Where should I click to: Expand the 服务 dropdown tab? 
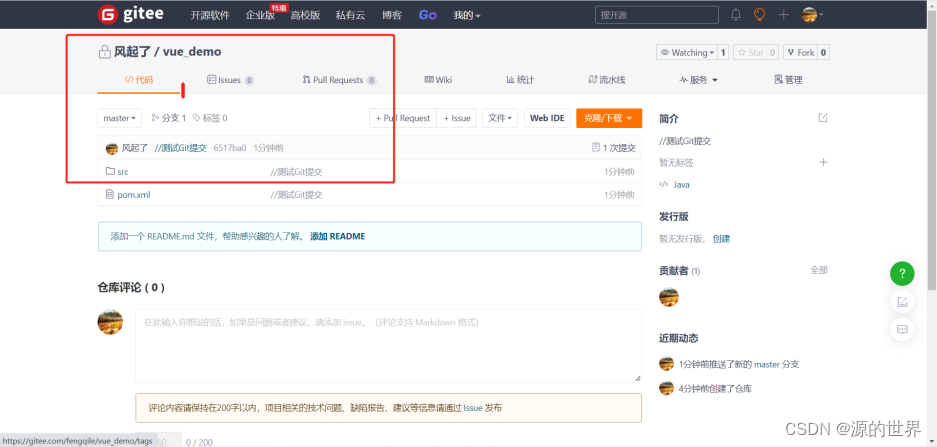click(x=699, y=79)
